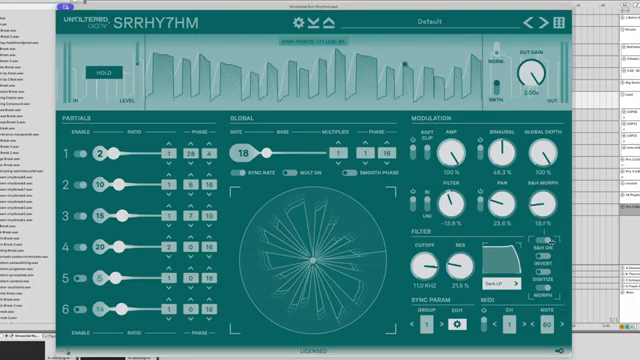Increase partial 3 phase numerator
Viewport: 640px width, 360px height.
coord(191,206)
